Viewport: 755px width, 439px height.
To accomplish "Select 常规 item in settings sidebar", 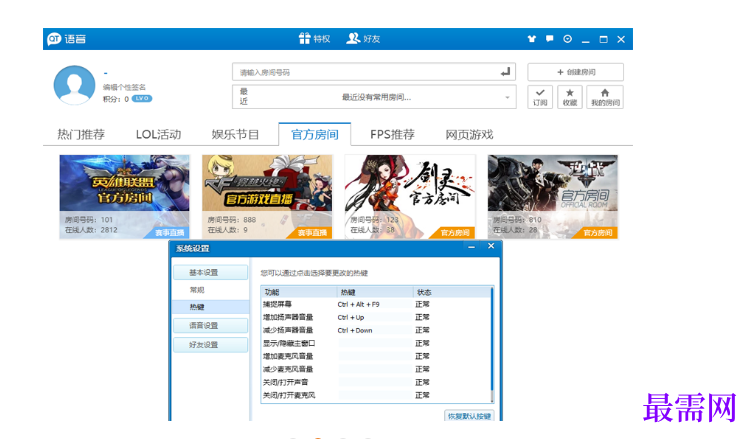I will point(197,290).
